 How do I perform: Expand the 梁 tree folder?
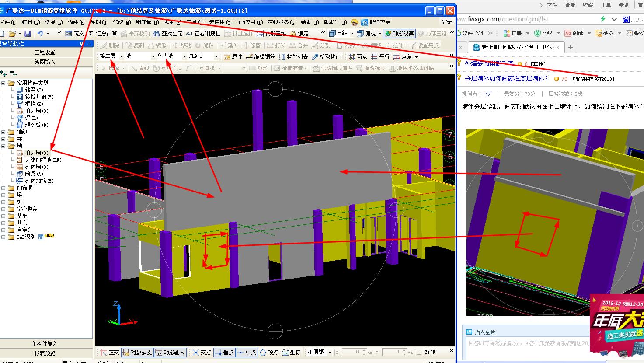coord(3,195)
